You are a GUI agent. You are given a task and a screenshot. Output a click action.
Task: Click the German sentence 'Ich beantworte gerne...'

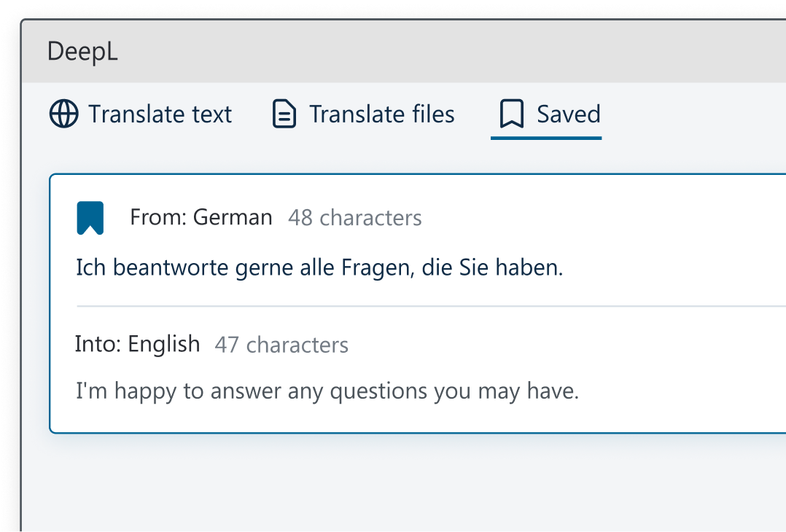pyautogui.click(x=319, y=268)
